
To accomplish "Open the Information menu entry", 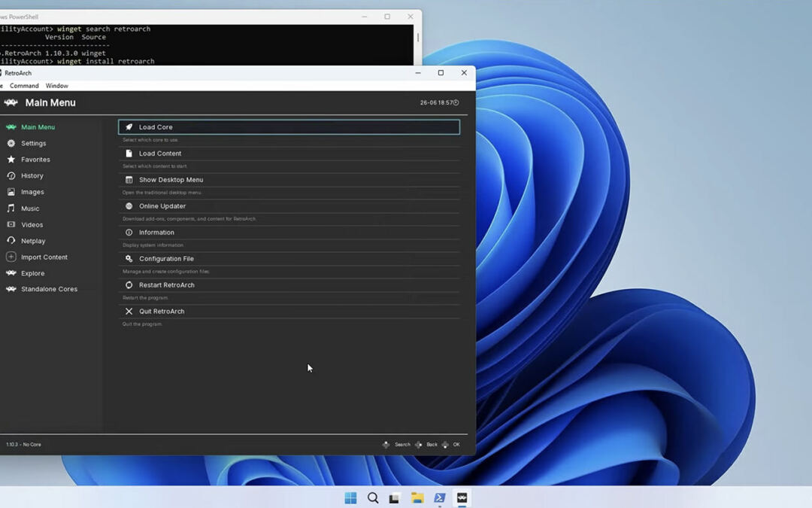I will click(156, 233).
